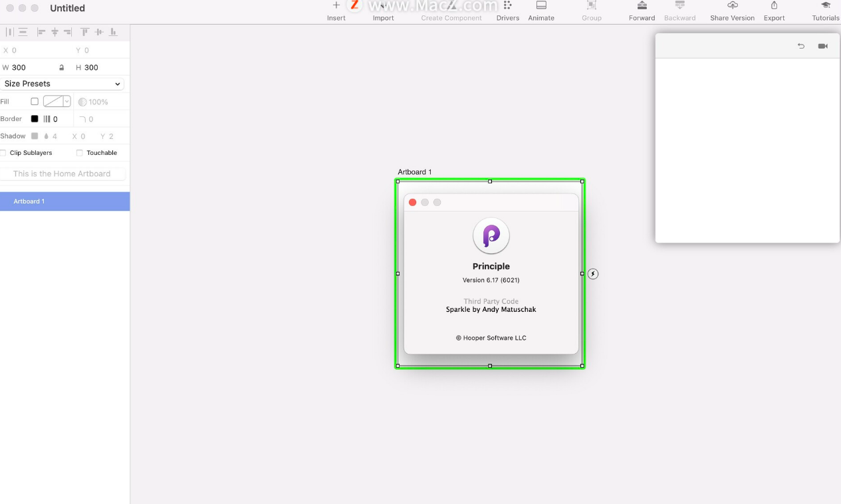Click the fill opacity 100% field

[x=98, y=102]
